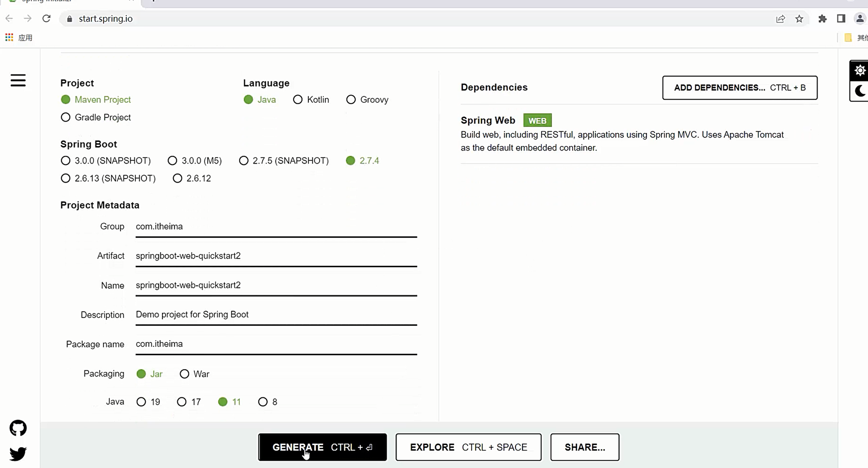Click the Dependencies heading
Screen dimensions: 868x468
(494, 87)
